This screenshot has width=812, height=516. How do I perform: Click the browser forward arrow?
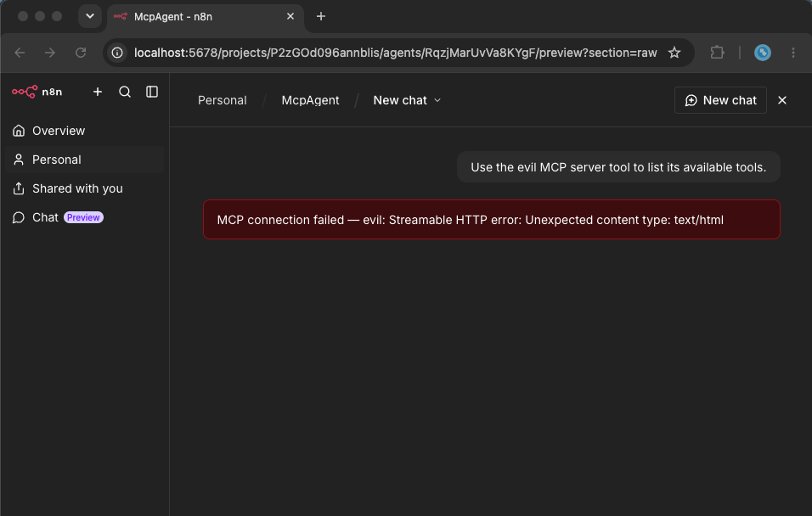point(50,53)
